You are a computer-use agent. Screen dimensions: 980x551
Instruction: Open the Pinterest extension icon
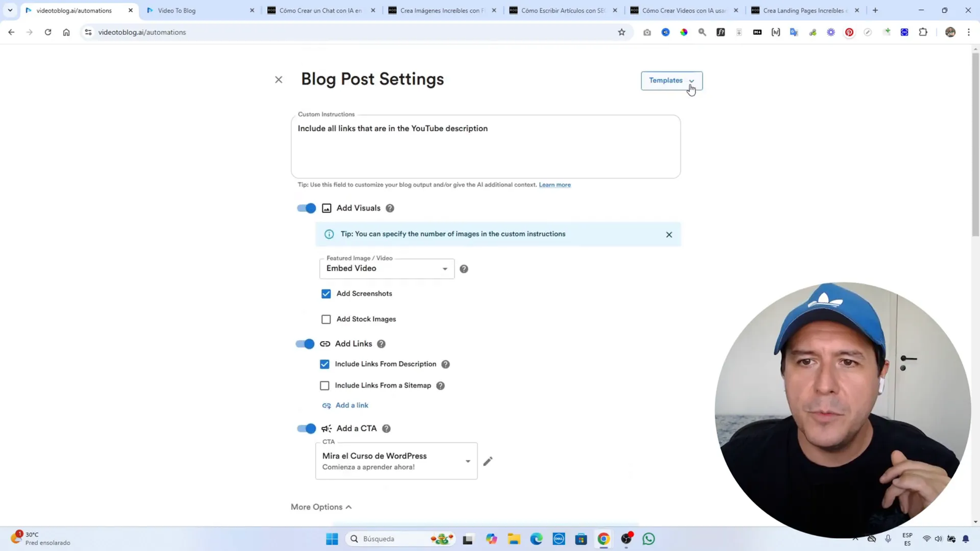[849, 32]
